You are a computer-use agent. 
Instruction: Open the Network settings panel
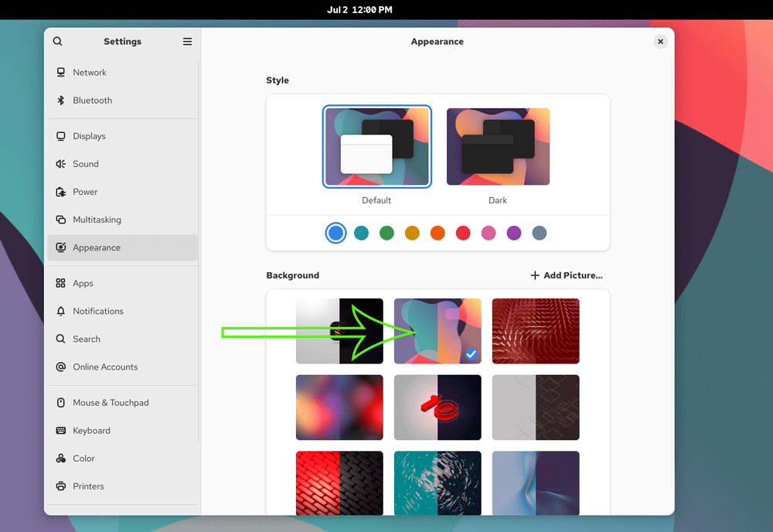click(x=123, y=73)
